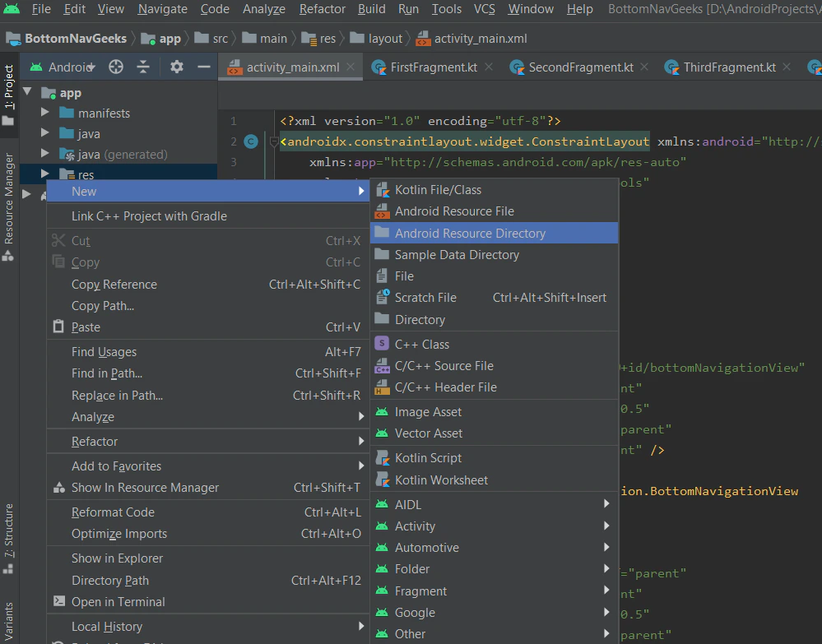This screenshot has width=822, height=644.
Task: Click the ConstraintLayout class gutter icon on line 2
Action: (252, 141)
